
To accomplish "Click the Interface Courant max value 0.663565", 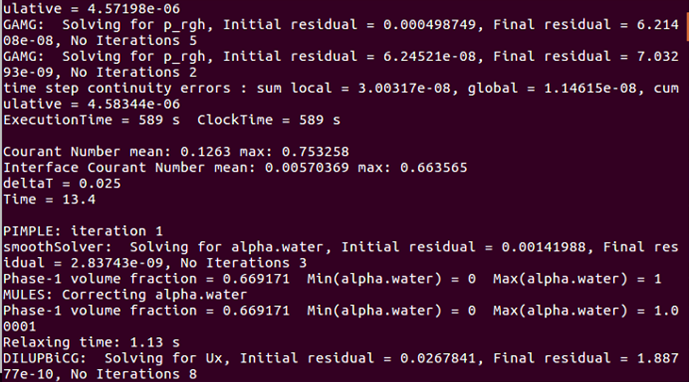I will pos(434,168).
